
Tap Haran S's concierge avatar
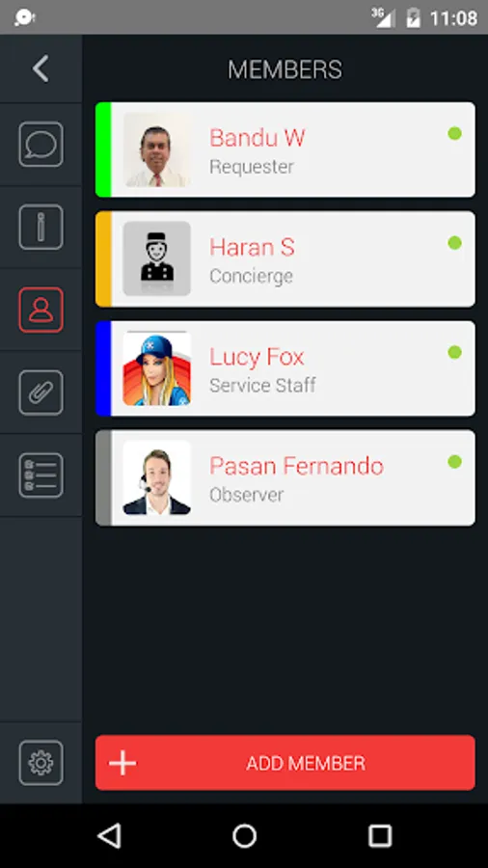point(157,259)
